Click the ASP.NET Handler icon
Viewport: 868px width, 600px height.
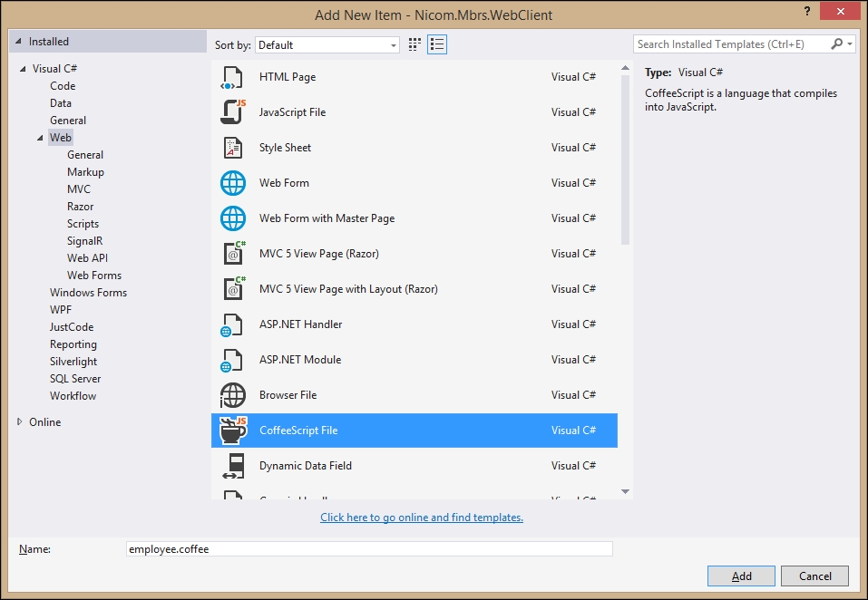coord(233,324)
